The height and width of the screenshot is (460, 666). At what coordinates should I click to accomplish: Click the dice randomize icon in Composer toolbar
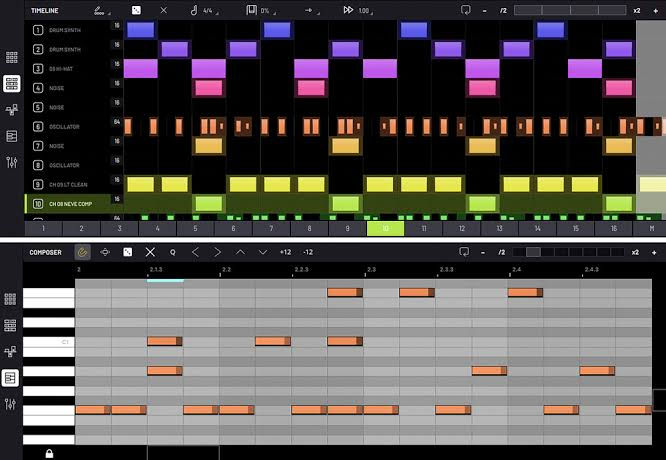click(x=127, y=252)
